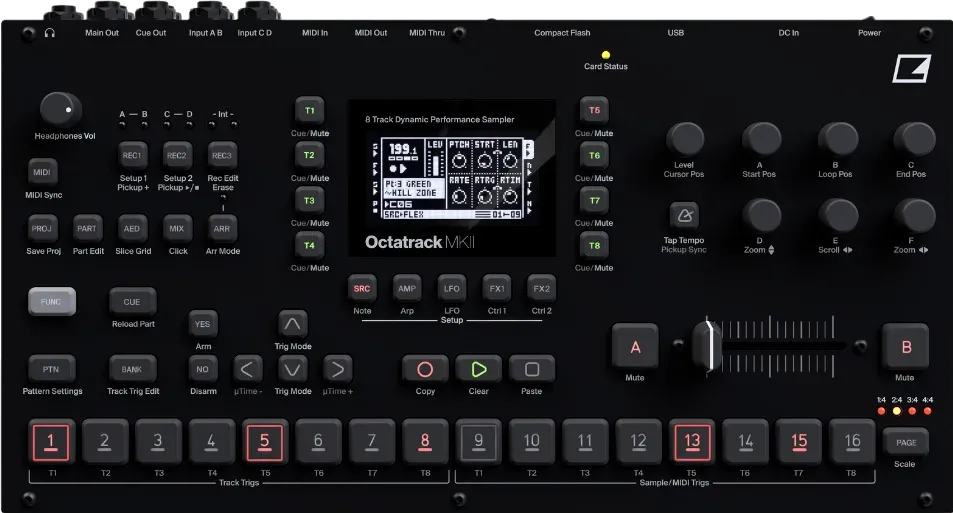953x513 pixels.
Task: Select track T1 Cue/Mute button
Action: (309, 111)
